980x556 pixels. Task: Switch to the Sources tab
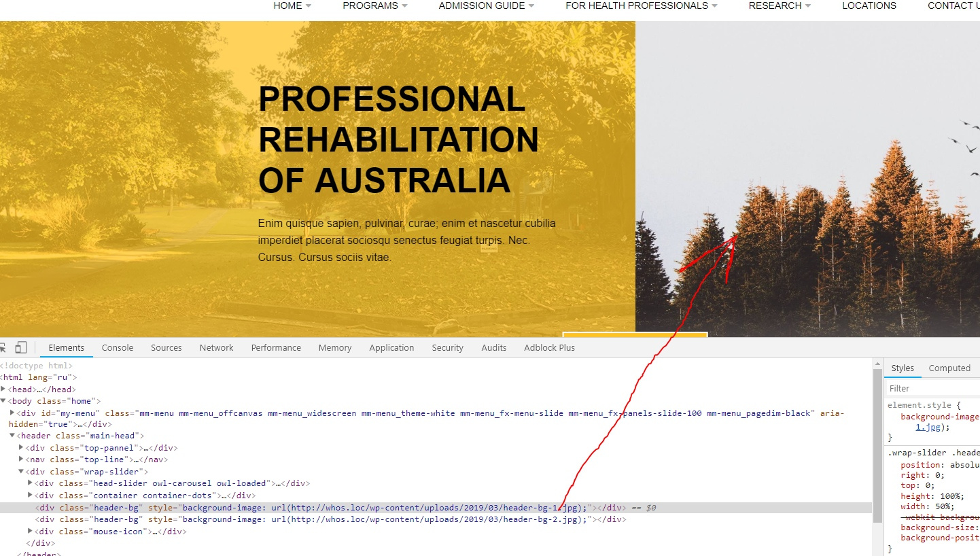tap(167, 347)
